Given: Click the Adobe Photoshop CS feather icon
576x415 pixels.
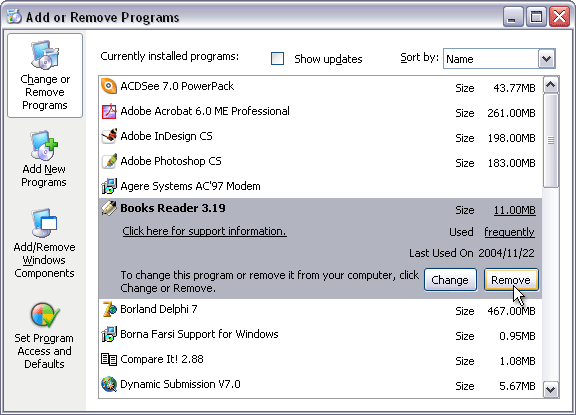Looking at the screenshot, I should point(109,161).
